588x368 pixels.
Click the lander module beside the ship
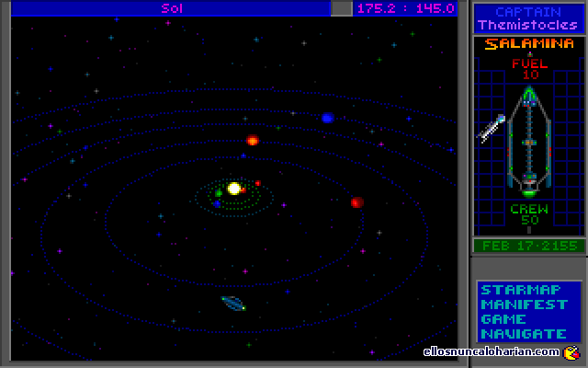pyautogui.click(x=492, y=129)
